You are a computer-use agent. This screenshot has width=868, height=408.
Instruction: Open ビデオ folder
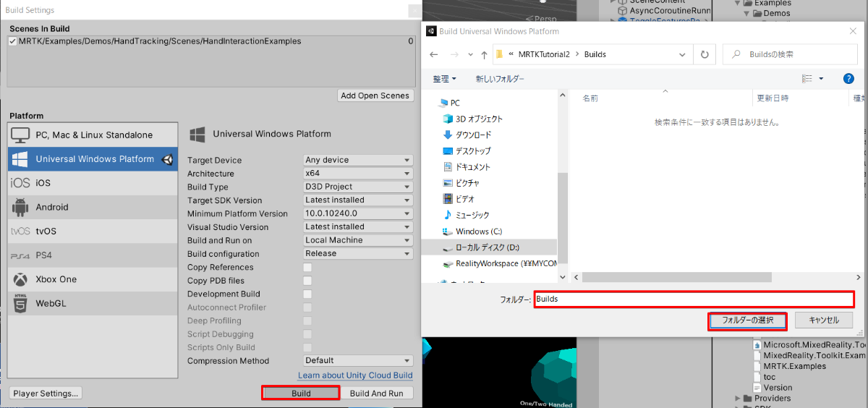click(x=459, y=199)
